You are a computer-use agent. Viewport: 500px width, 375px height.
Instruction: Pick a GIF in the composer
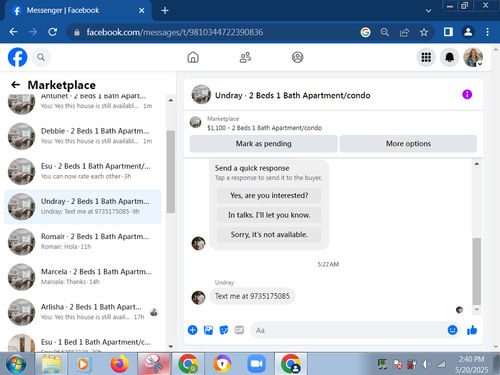click(239, 330)
